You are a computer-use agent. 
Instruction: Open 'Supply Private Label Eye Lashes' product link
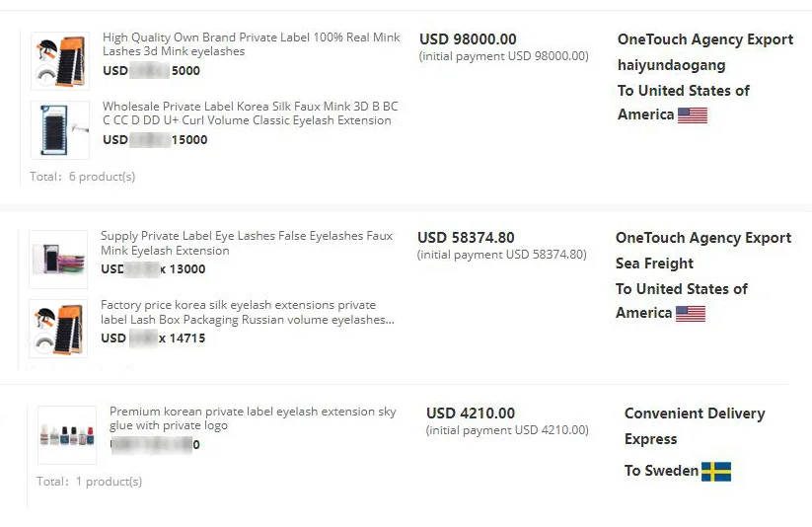246,243
